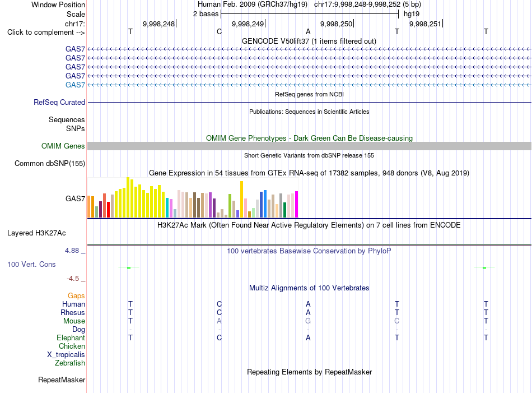Click base C in the complement sequence row
The height and width of the screenshot is (393, 532).
pos(219,31)
